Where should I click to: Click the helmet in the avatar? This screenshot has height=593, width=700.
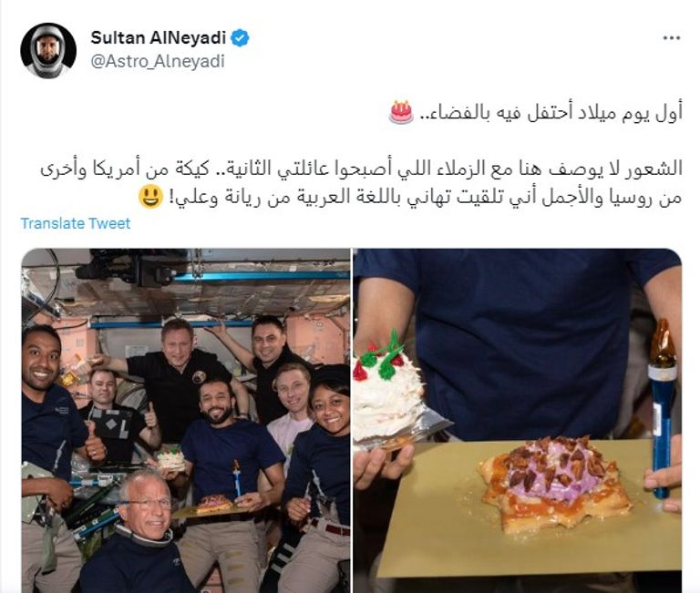48,49
